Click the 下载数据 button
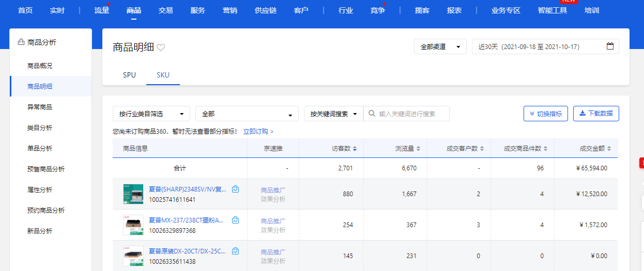 (596, 114)
